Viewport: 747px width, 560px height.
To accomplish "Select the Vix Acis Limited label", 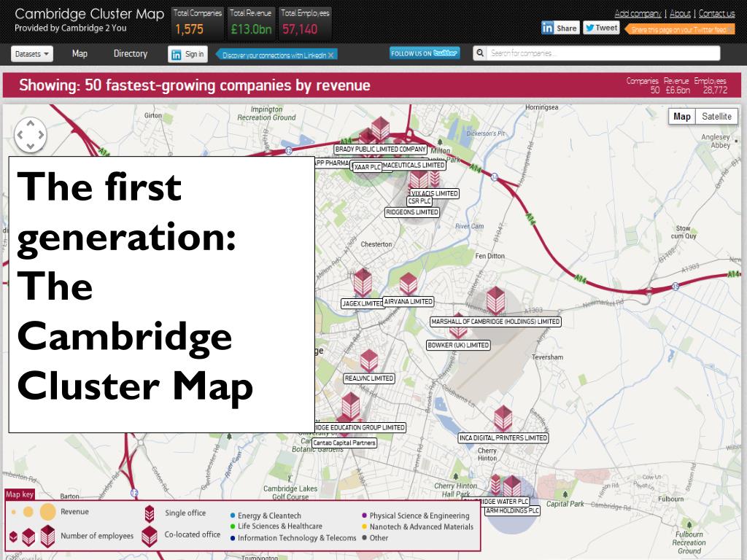I will coord(435,193).
